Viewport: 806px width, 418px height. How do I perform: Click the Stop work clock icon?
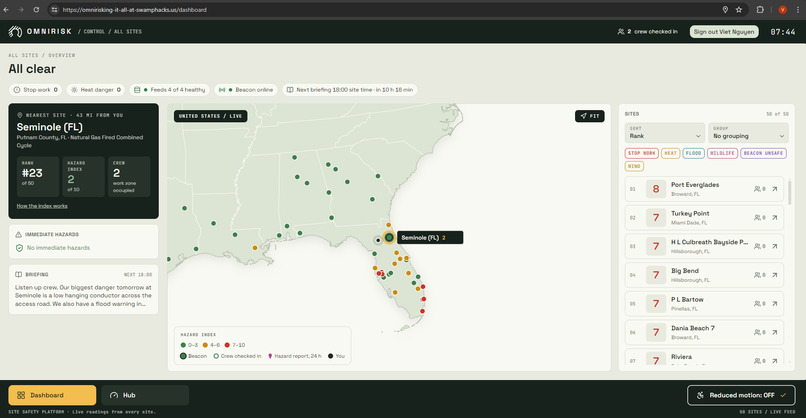click(x=17, y=90)
